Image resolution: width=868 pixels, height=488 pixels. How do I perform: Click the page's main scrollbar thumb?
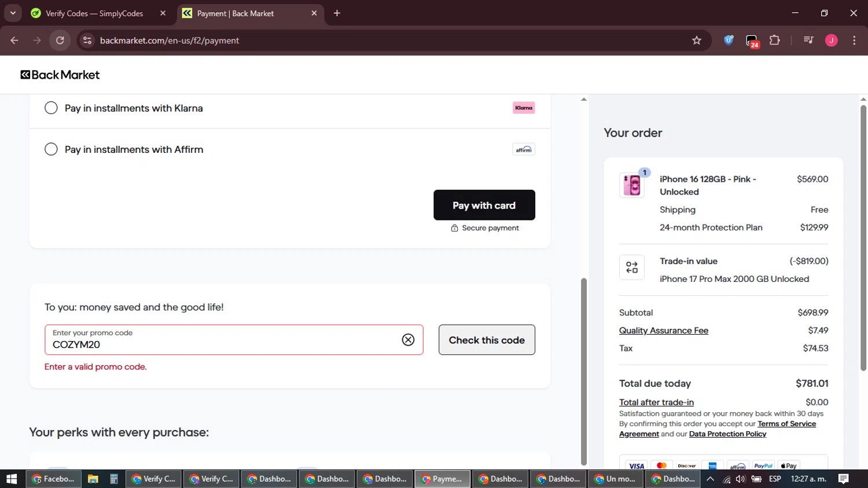tap(863, 237)
